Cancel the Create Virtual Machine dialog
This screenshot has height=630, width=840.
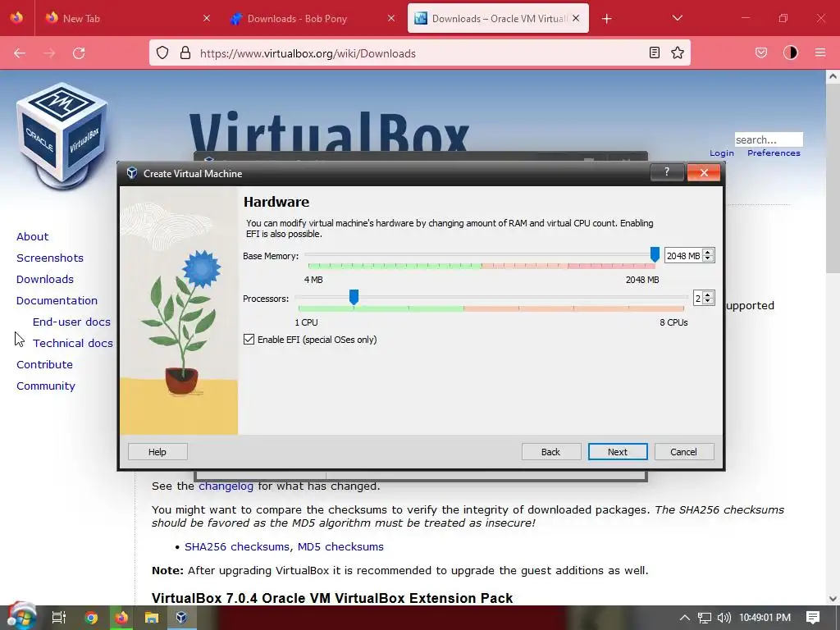[683, 452]
